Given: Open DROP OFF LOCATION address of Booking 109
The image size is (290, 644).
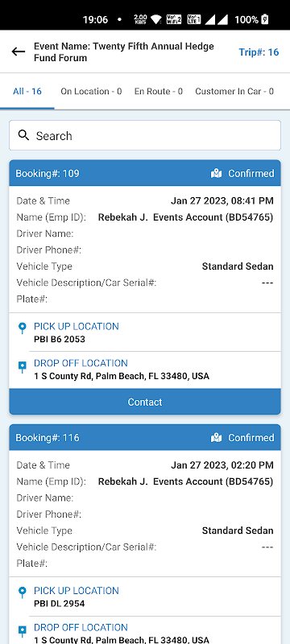Looking at the screenshot, I should pyautogui.click(x=122, y=376).
